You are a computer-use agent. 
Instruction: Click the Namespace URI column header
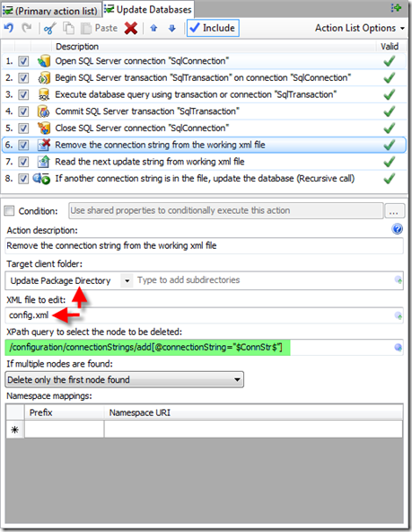[x=253, y=412]
